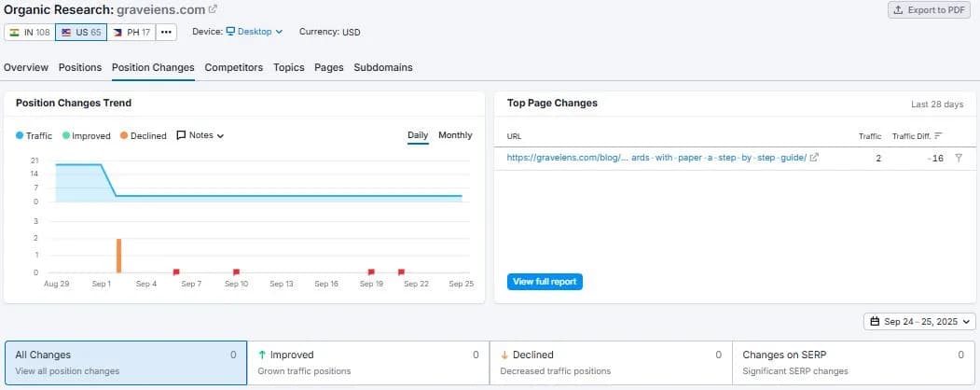Select All Changes filter card

(126, 363)
